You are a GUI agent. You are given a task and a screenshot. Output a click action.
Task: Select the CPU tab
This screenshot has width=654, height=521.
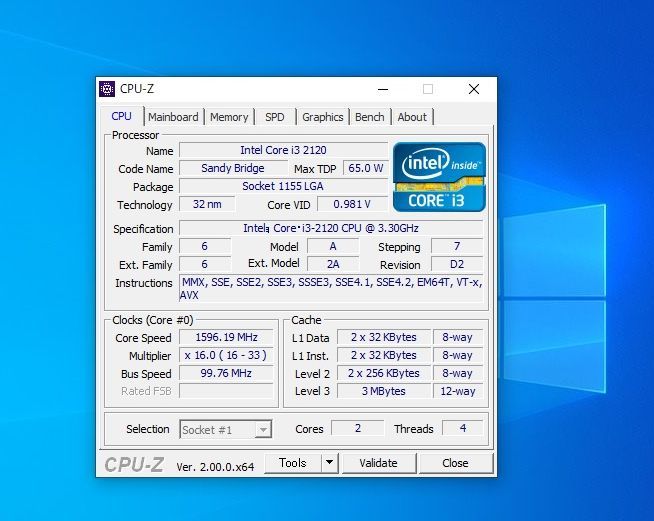click(x=121, y=116)
